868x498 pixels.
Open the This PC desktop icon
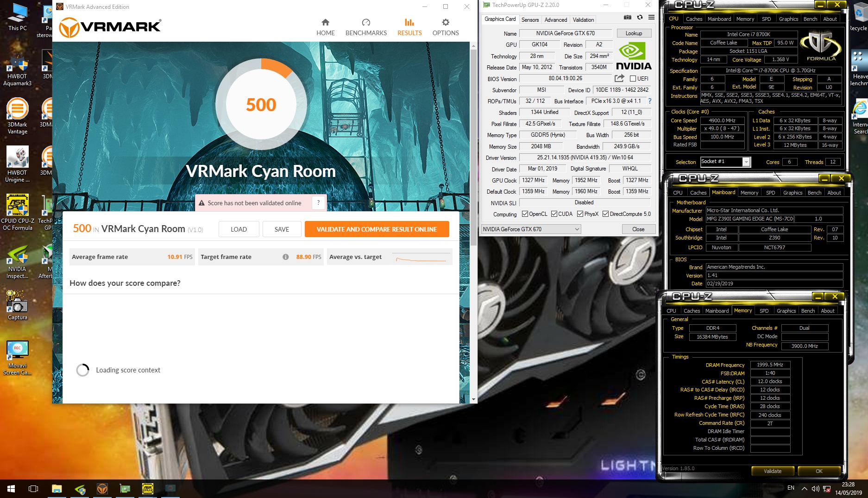18,17
